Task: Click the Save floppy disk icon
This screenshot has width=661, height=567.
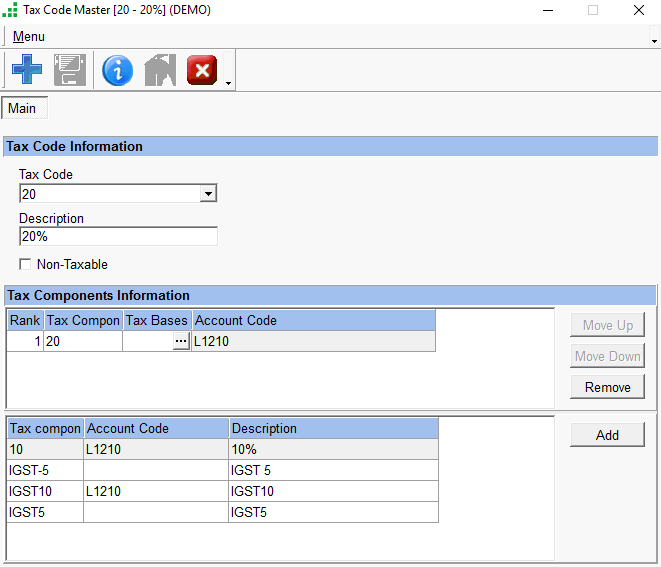Action: click(x=70, y=70)
